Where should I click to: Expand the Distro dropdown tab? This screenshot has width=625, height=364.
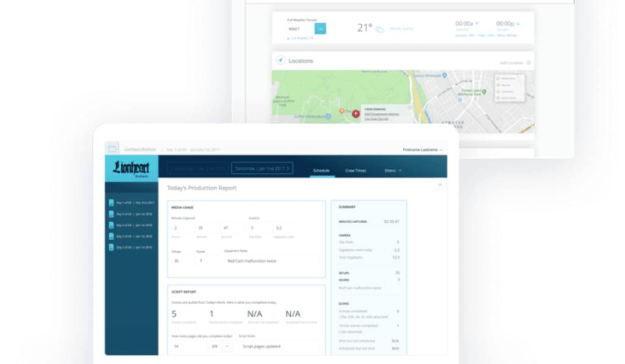pyautogui.click(x=393, y=171)
